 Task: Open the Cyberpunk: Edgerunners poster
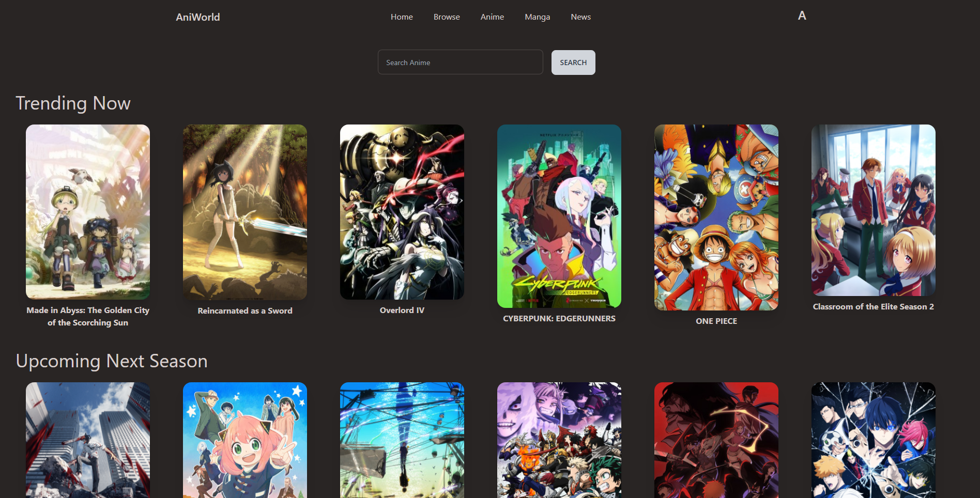click(x=559, y=216)
